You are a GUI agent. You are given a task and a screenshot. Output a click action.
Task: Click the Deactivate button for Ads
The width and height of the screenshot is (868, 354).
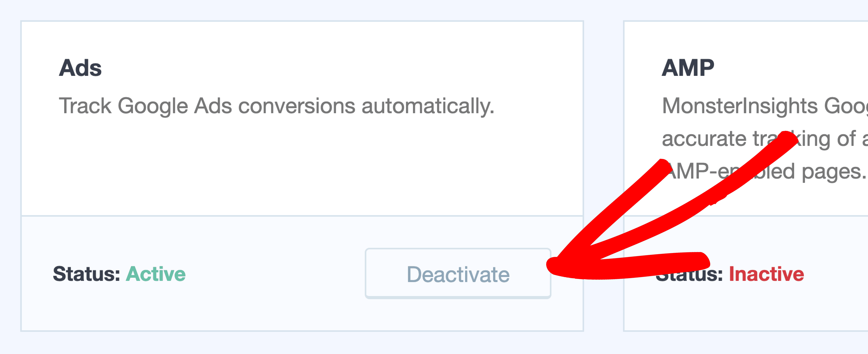click(x=458, y=273)
